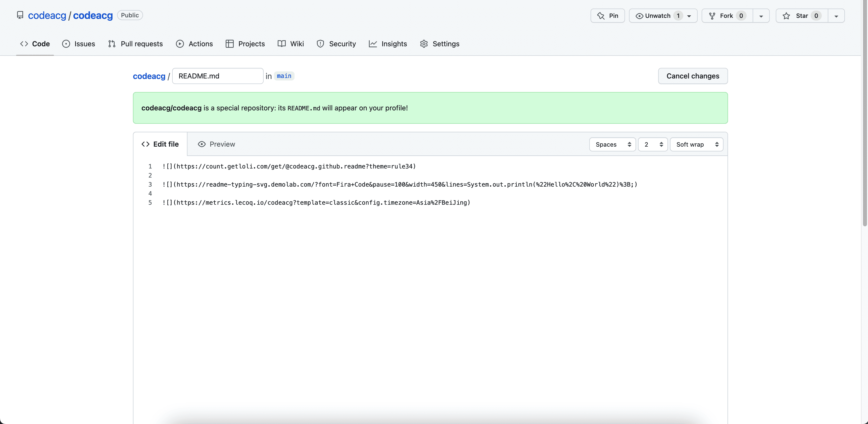
Task: Click the pull request branch icon
Action: pyautogui.click(x=112, y=44)
